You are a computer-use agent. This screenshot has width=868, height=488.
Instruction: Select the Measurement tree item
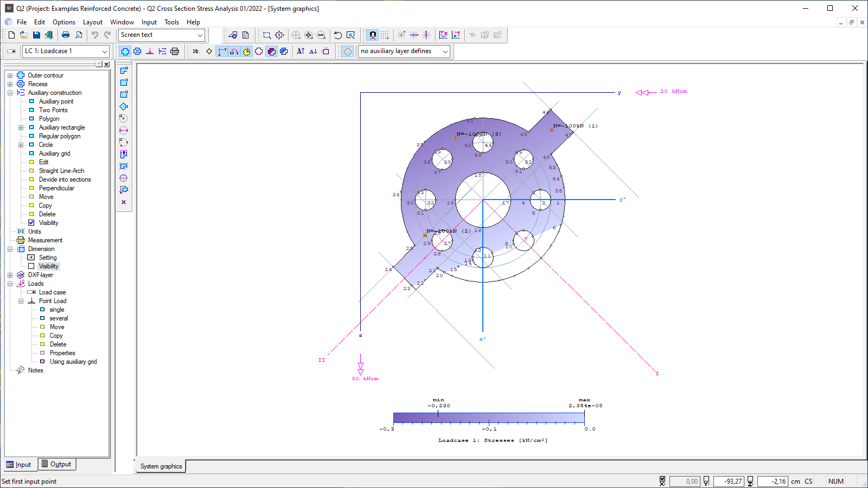click(x=45, y=240)
